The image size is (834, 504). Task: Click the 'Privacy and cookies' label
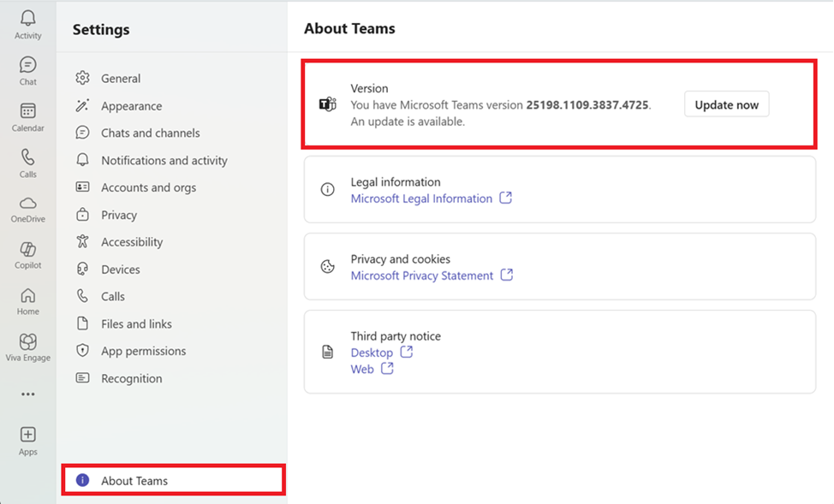pos(400,259)
